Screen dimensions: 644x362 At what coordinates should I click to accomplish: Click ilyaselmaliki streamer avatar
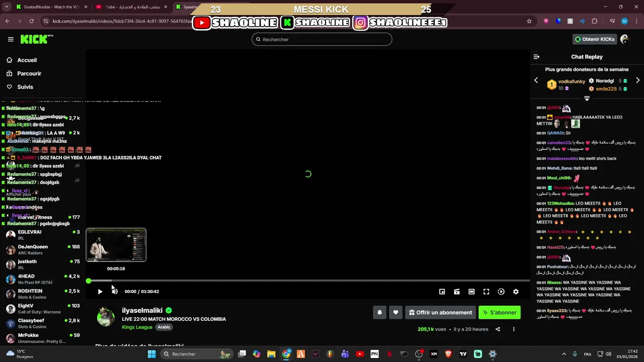pos(106,317)
